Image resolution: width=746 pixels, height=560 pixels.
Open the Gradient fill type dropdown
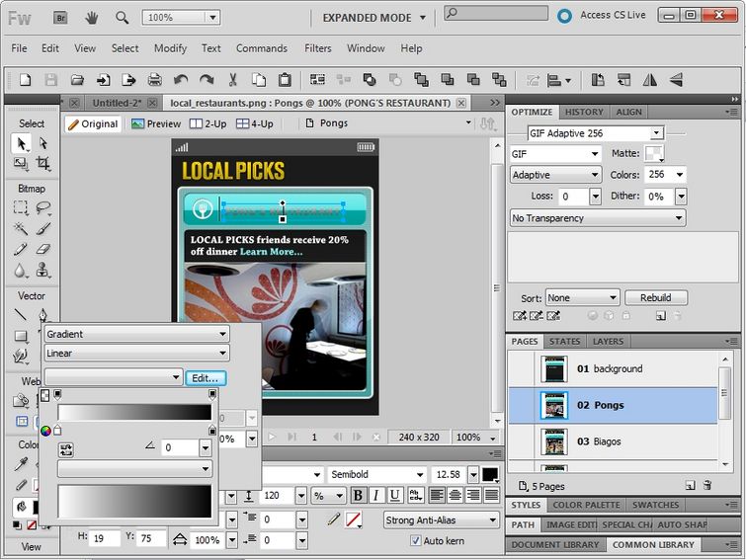[x=136, y=334]
